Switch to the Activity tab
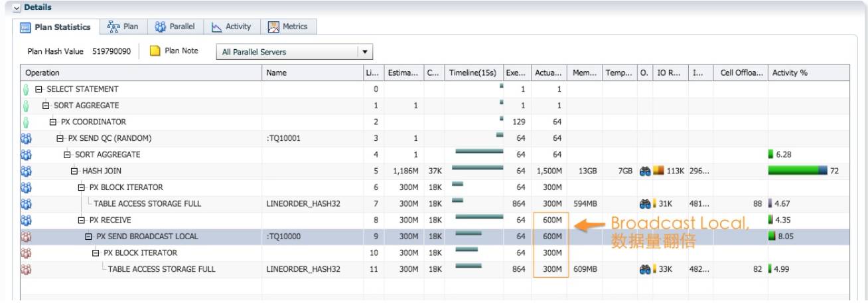The width and height of the screenshot is (868, 307). click(231, 27)
